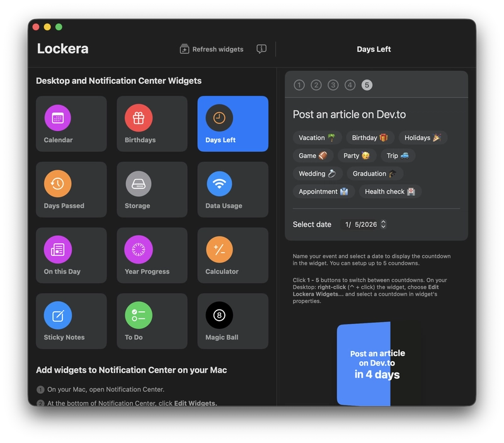Select the Days Left widget tile

click(x=232, y=124)
